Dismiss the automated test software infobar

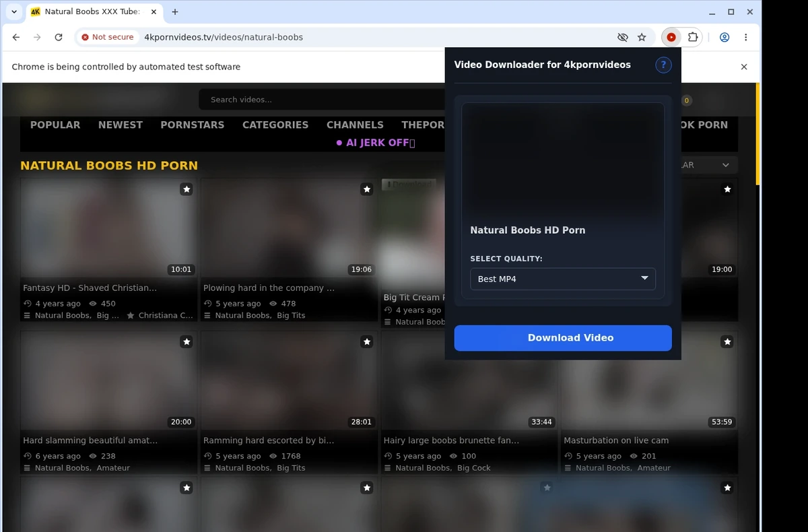point(744,67)
